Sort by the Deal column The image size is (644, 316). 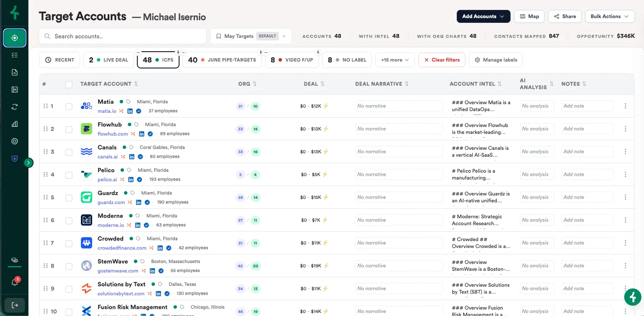[322, 84]
